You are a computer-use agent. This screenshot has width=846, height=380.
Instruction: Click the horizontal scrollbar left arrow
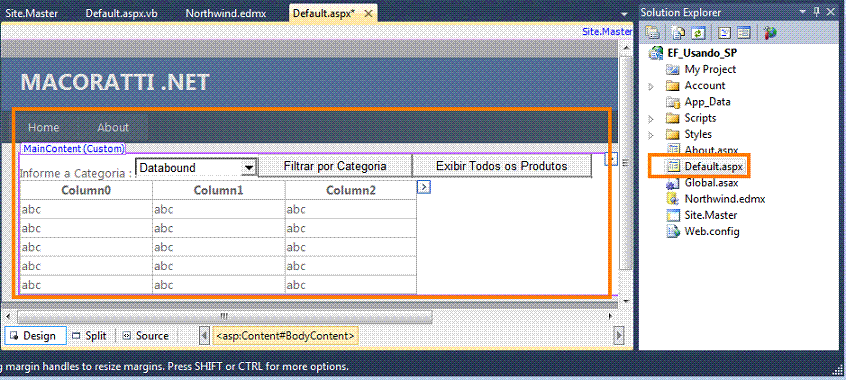point(7,316)
